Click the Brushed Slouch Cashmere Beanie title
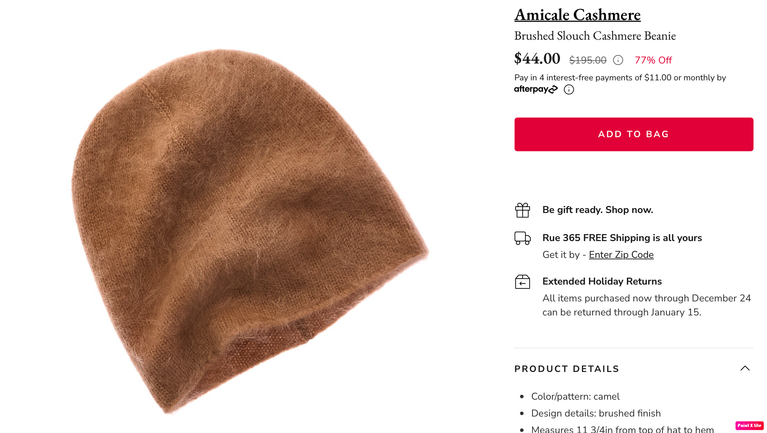This screenshot has height=433, width=767. tap(595, 36)
